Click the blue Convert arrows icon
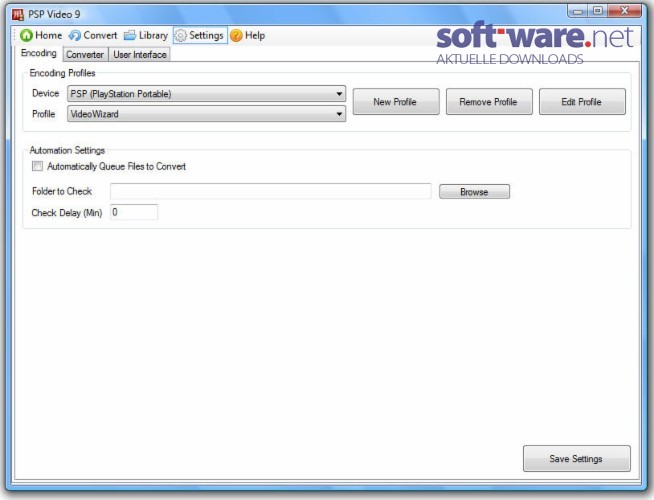The image size is (654, 500). coord(75,35)
